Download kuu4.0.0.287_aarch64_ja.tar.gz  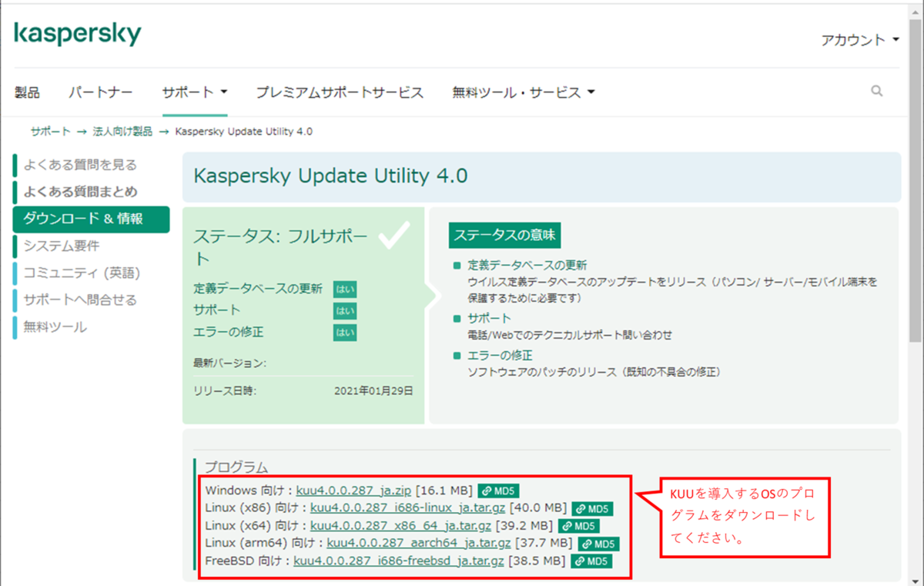coord(419,544)
